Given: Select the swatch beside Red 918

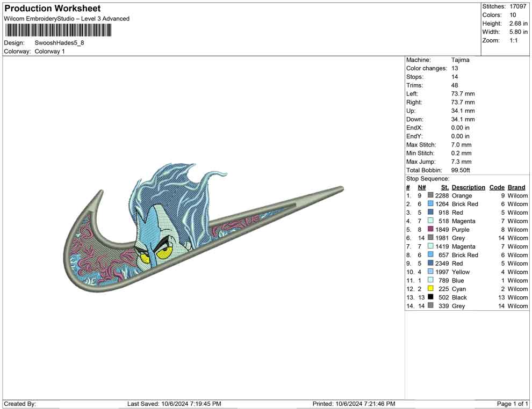Looking at the screenshot, I should [x=430, y=212].
